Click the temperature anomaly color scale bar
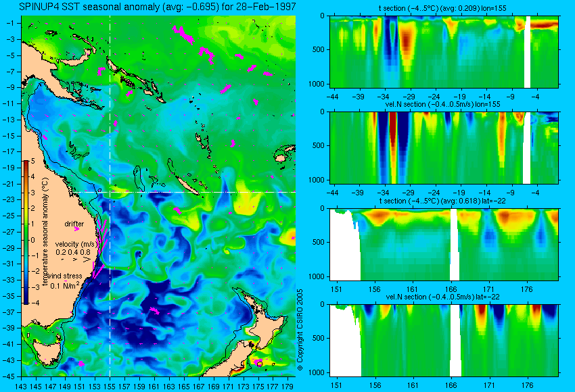The image size is (575, 392). (x=26, y=232)
